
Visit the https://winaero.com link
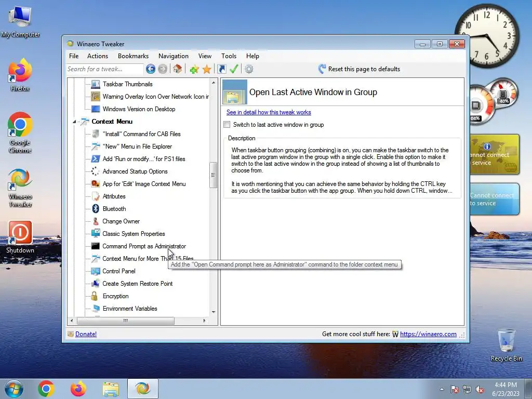click(428, 334)
